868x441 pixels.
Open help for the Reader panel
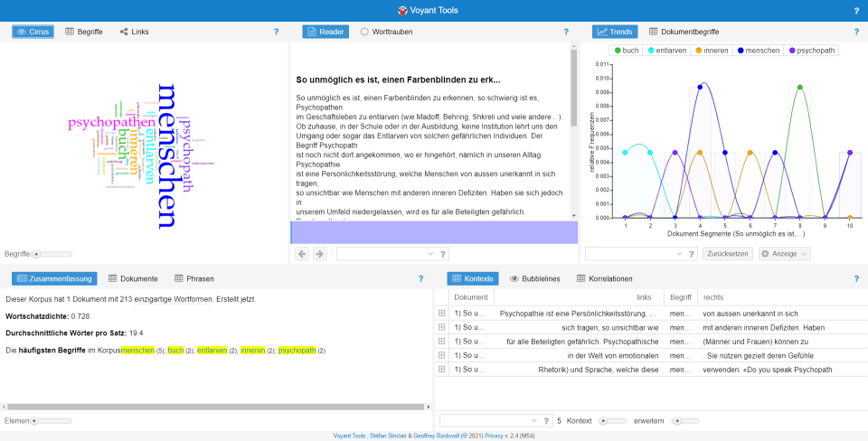tap(566, 33)
